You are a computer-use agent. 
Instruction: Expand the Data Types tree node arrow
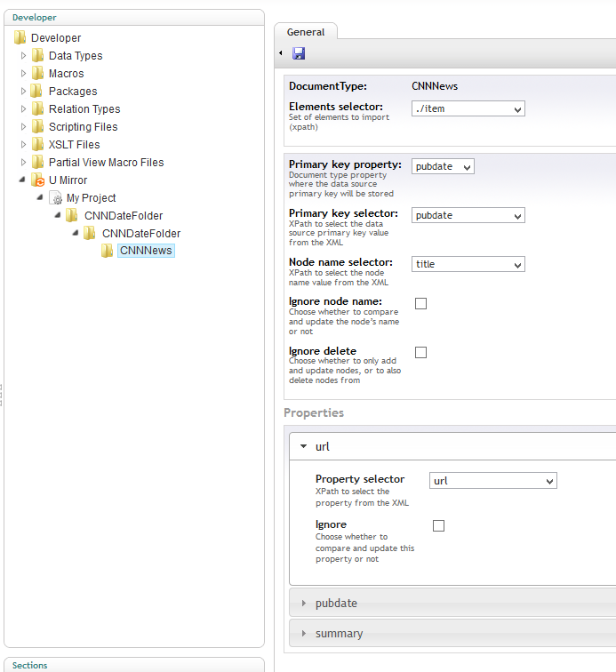(x=24, y=56)
